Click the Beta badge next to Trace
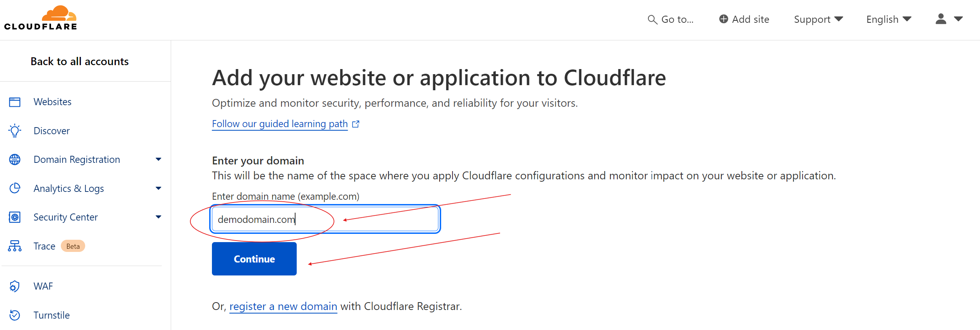This screenshot has height=330, width=980. tap(73, 246)
